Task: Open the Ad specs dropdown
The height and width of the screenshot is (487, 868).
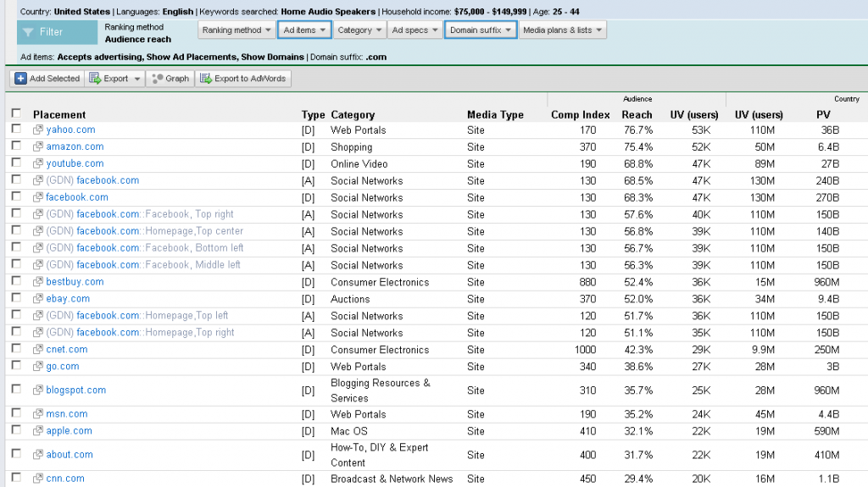Action: [x=415, y=30]
